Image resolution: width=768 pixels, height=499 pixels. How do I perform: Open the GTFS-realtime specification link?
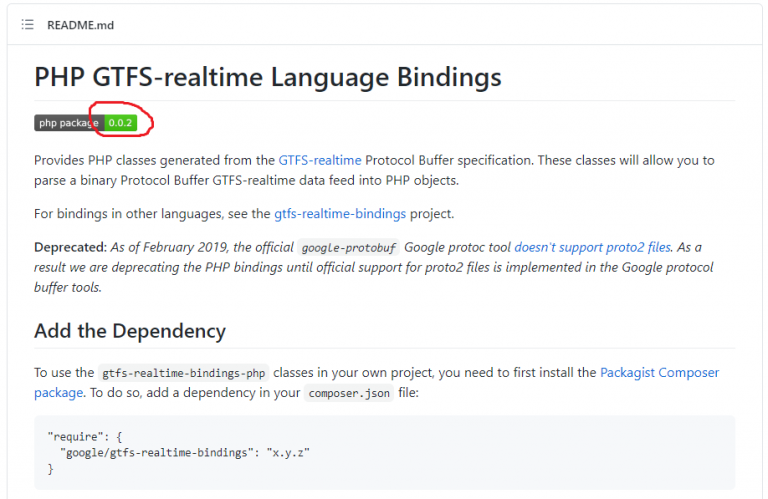coord(320,160)
